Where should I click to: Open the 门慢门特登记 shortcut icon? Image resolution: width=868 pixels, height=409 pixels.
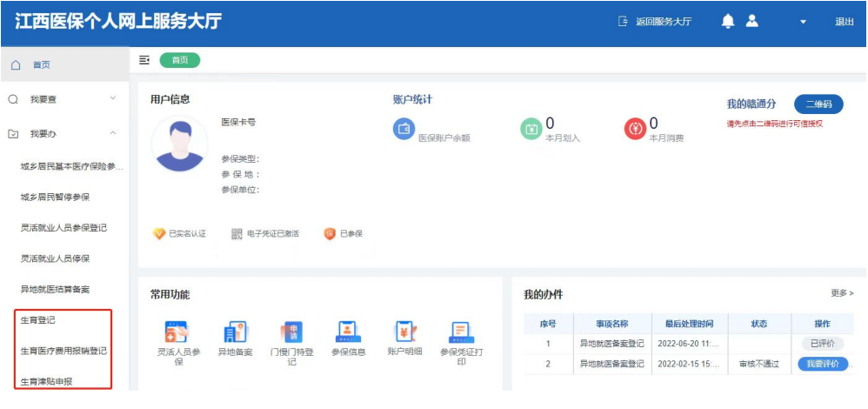(x=291, y=332)
